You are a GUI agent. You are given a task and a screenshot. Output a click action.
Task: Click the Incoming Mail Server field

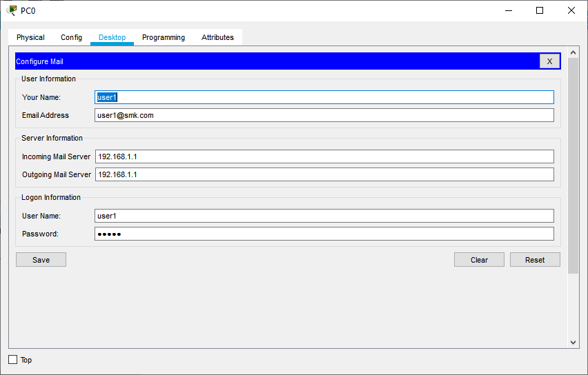(x=324, y=156)
